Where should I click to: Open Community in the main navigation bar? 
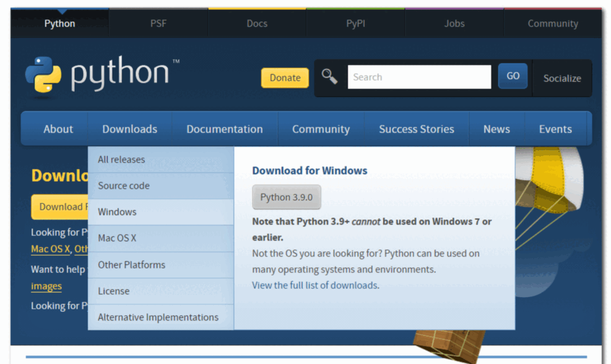click(321, 129)
